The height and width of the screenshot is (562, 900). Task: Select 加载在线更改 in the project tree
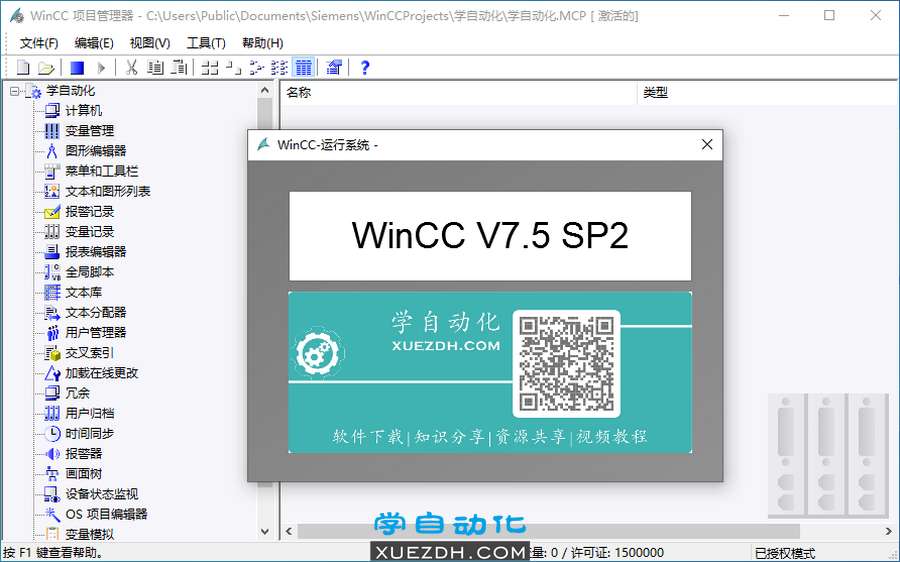pos(101,373)
